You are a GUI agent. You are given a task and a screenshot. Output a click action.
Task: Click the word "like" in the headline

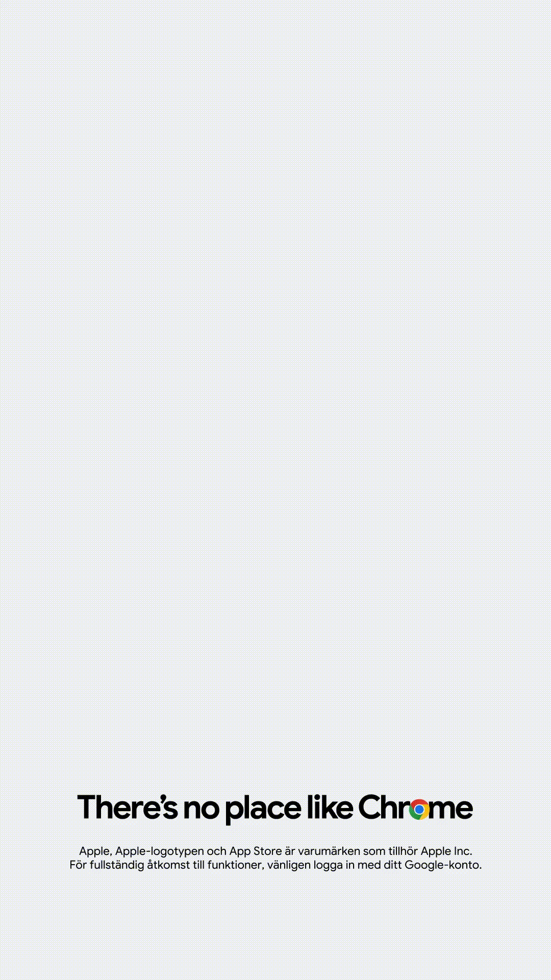[x=330, y=807]
